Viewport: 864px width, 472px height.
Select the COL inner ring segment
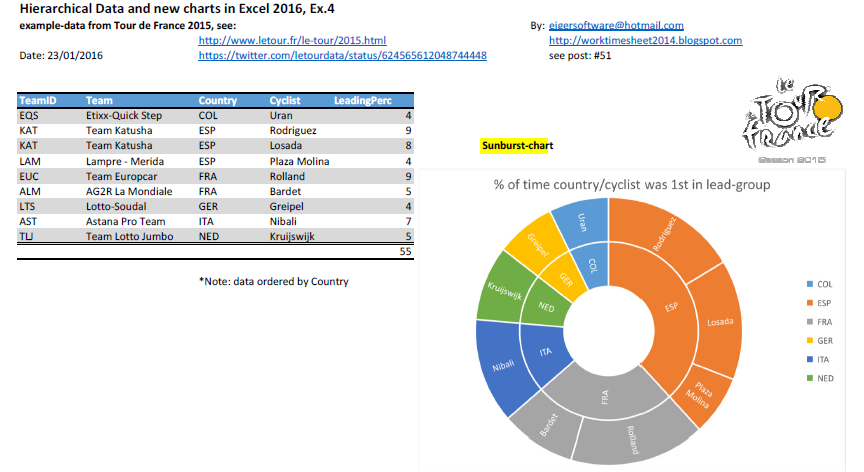592,266
